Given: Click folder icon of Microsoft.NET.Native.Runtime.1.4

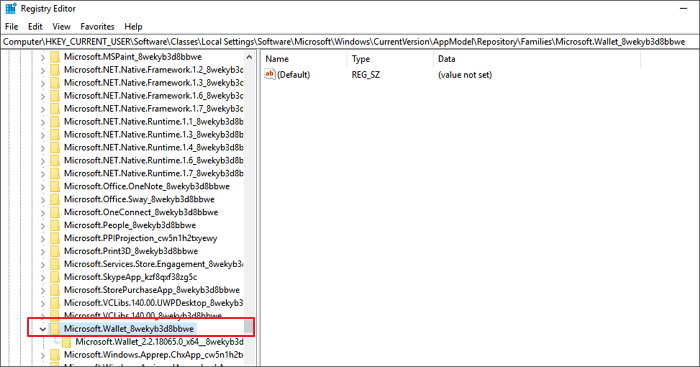Looking at the screenshot, I should (55, 147).
